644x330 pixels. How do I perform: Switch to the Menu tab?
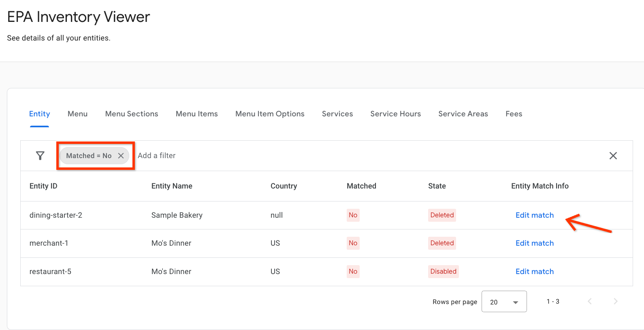coord(77,114)
